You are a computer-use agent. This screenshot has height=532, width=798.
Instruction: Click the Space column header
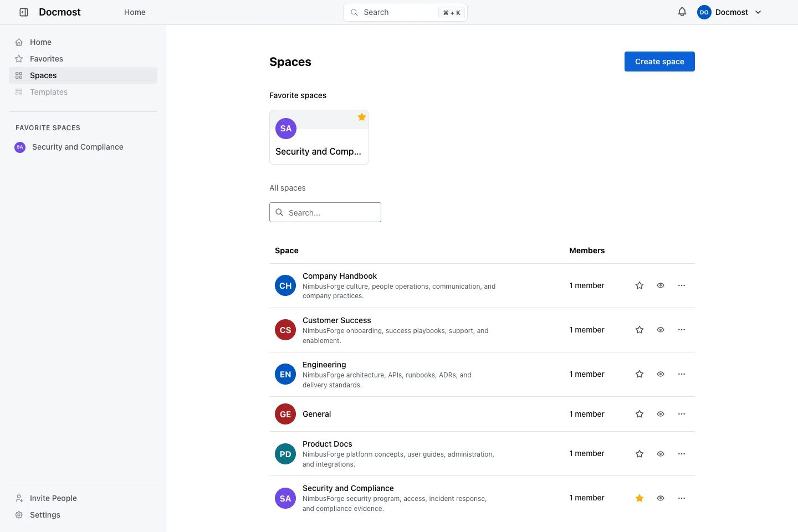[x=287, y=250]
